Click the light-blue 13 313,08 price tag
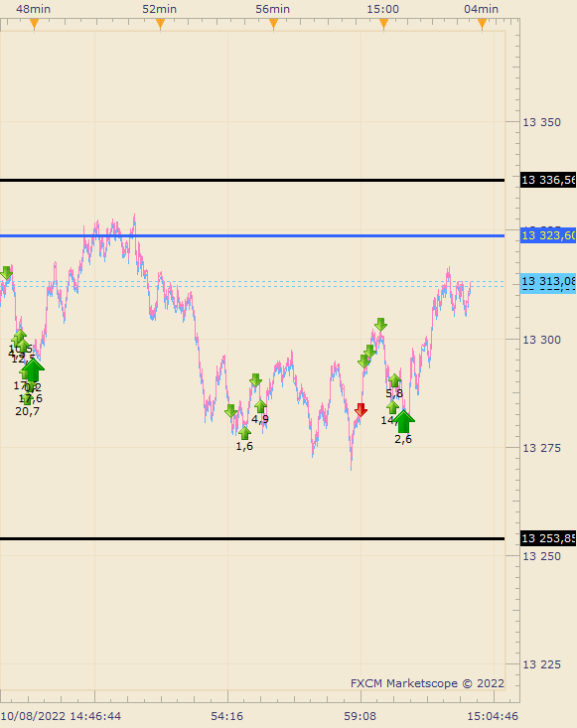 tap(548, 282)
